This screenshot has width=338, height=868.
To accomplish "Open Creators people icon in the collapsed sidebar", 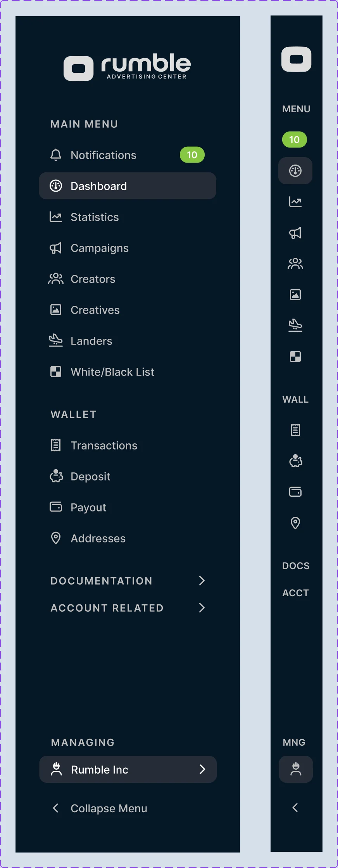I will click(x=295, y=264).
